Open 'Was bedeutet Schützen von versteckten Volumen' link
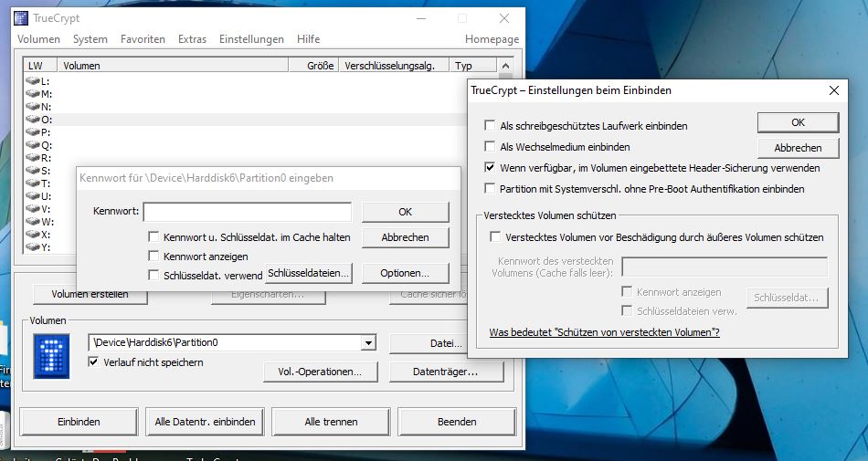Viewport: 868px width, 461px height. point(605,332)
